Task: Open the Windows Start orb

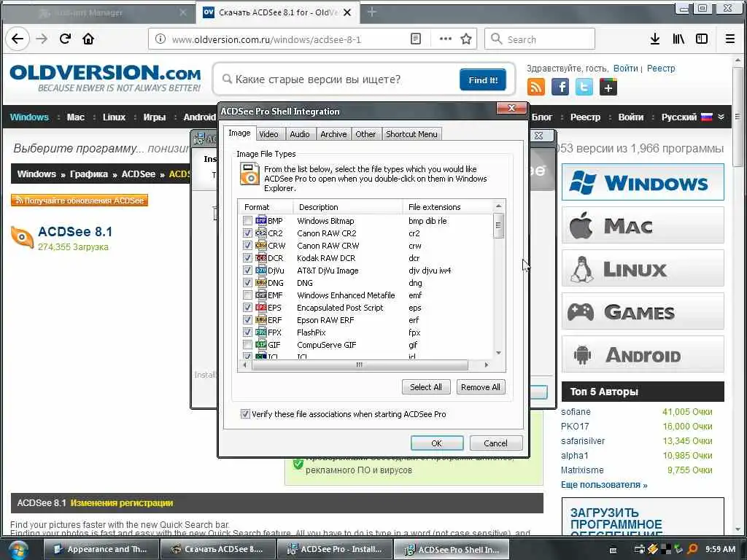Action: tap(18, 550)
